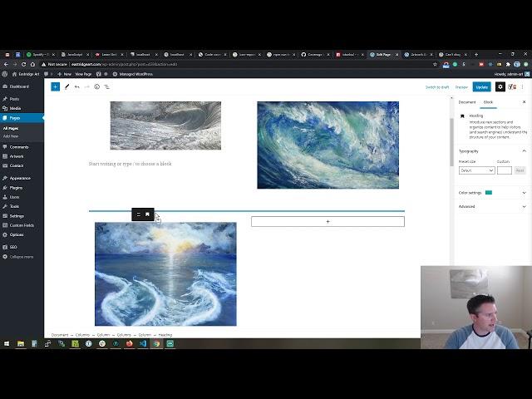This screenshot has width=532, height=399.
Task: Open Firefox from the taskbar
Action: (130, 343)
